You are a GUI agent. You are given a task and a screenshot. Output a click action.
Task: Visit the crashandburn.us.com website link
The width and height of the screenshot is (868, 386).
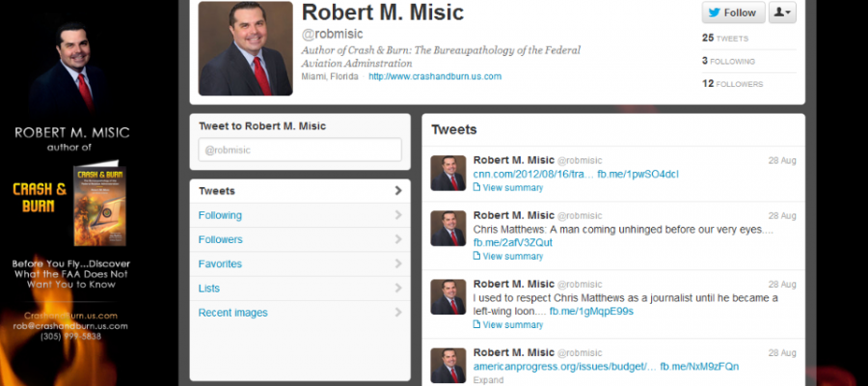pyautogui.click(x=435, y=76)
